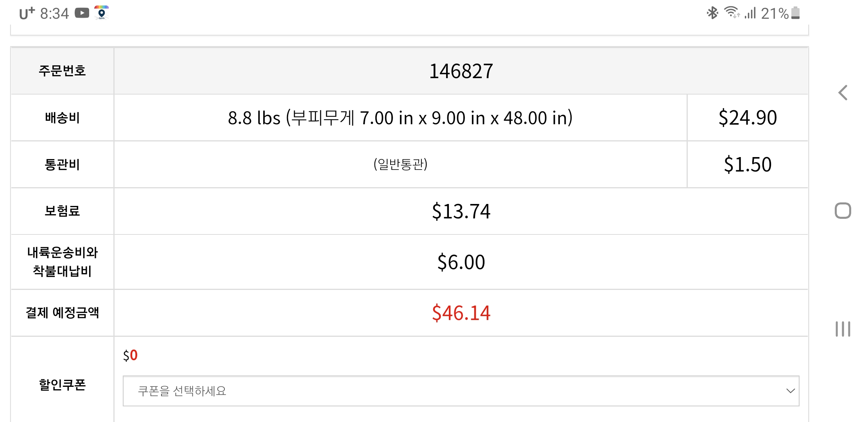868x422 pixels.
Task: Click the $6.00 inland shipping charge
Action: [461, 262]
